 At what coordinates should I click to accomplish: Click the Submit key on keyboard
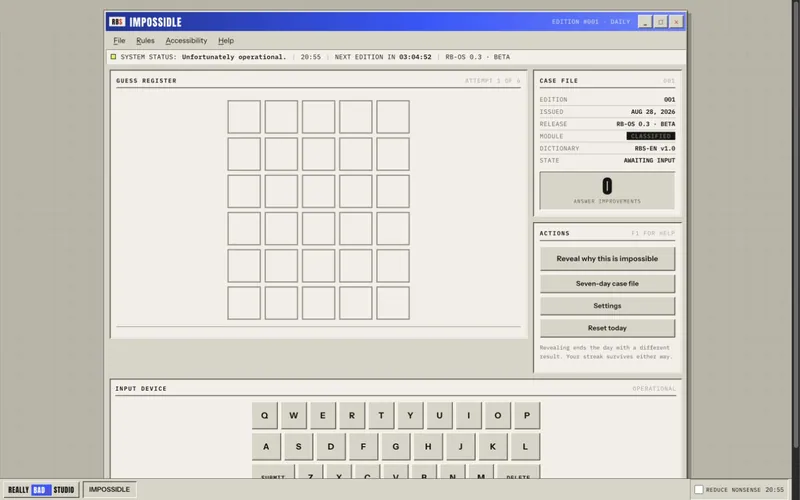click(x=273, y=472)
